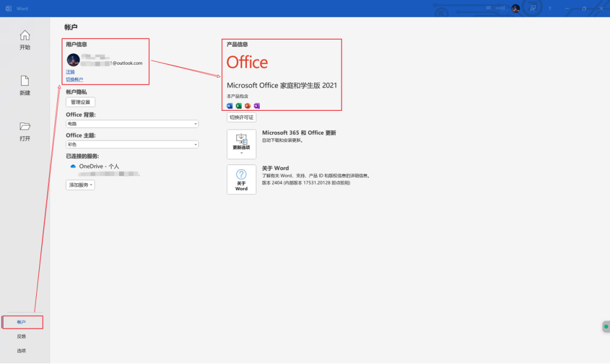
Task: Click the 帐户隐私 section heading
Action: pyautogui.click(x=76, y=92)
